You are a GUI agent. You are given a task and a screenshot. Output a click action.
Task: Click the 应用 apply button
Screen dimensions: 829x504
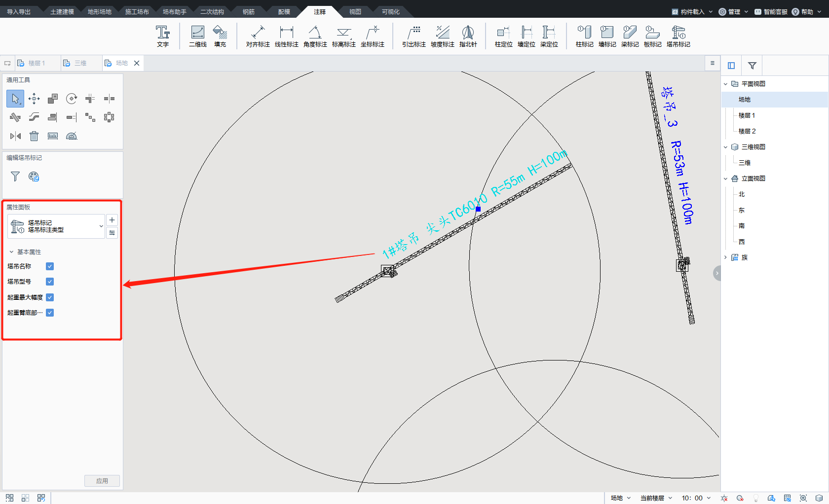[102, 481]
